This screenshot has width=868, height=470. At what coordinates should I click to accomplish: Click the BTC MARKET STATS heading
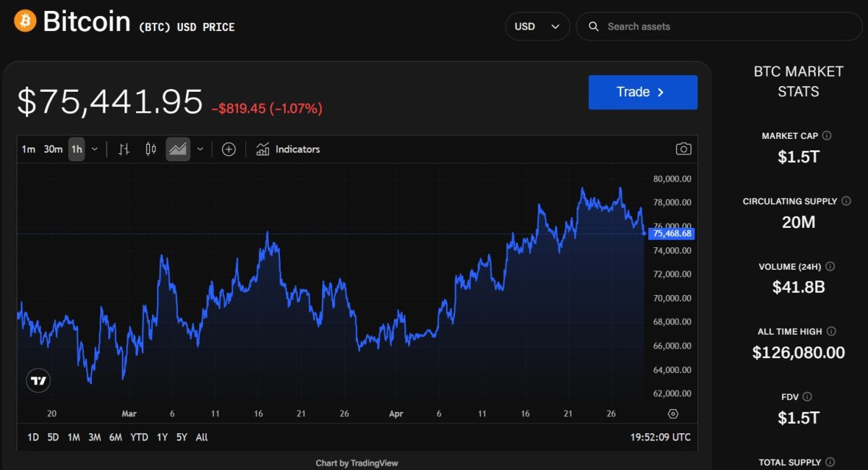799,82
